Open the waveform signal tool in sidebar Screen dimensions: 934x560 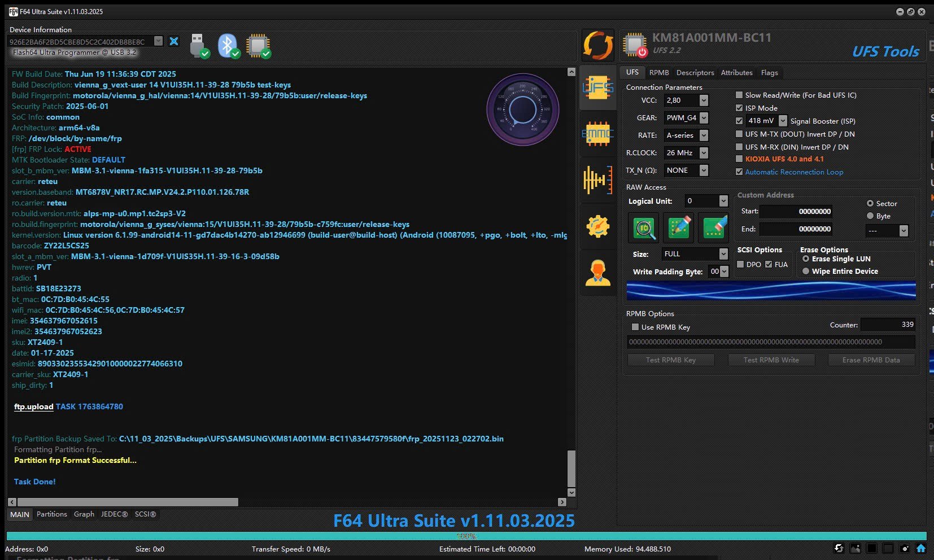598,180
